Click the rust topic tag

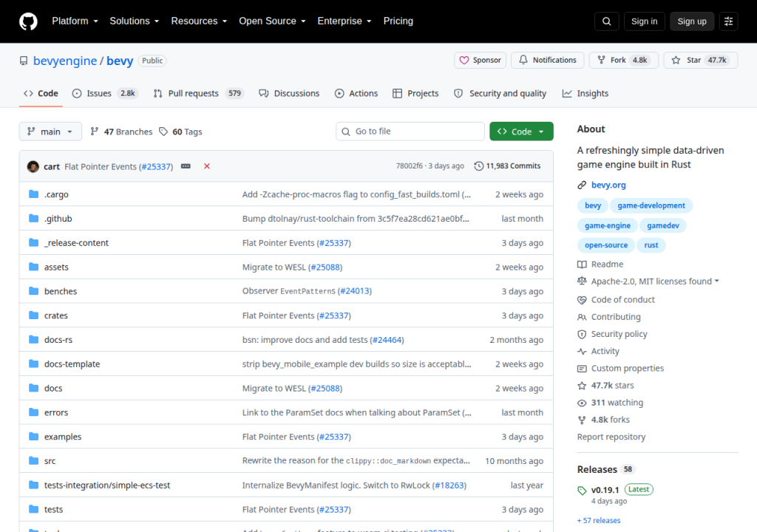pyautogui.click(x=651, y=245)
